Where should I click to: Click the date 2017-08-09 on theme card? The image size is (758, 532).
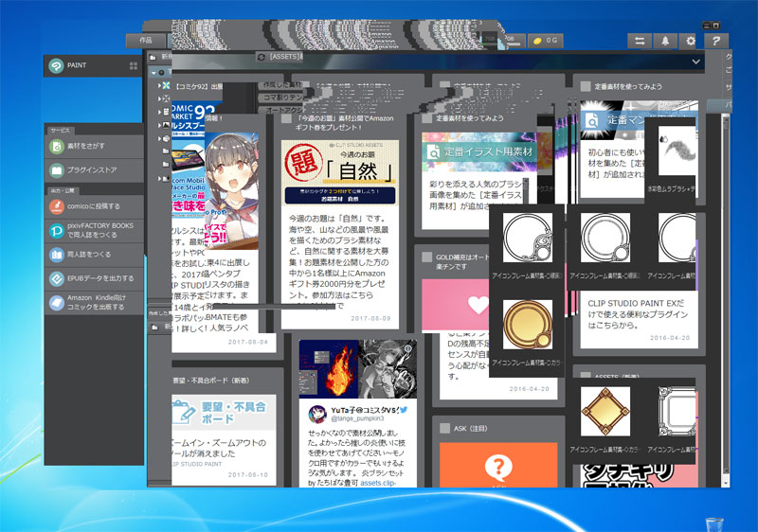[x=370, y=319]
